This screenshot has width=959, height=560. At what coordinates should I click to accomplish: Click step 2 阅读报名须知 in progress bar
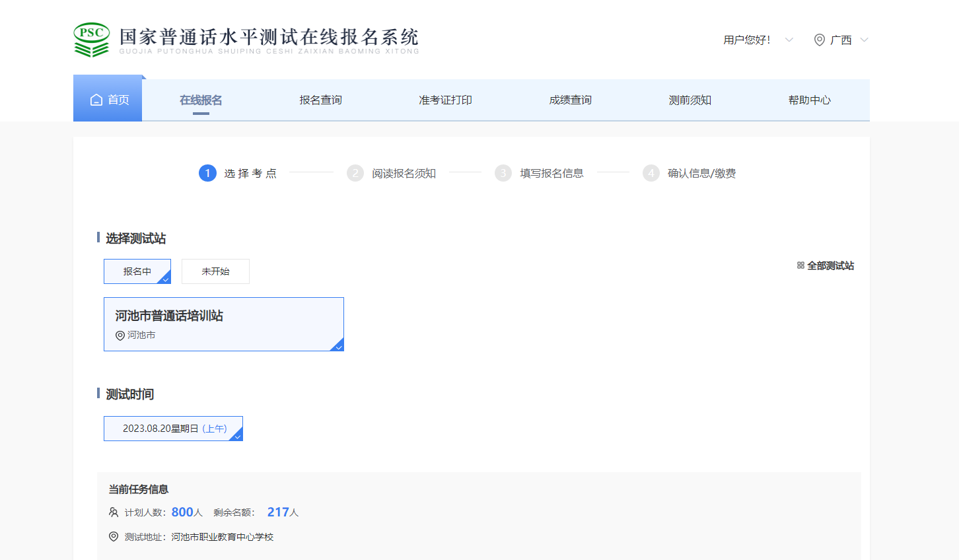click(403, 173)
